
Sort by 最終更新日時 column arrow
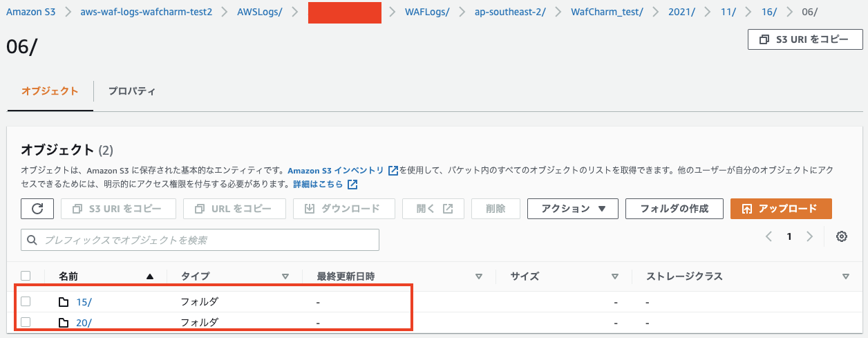[478, 276]
